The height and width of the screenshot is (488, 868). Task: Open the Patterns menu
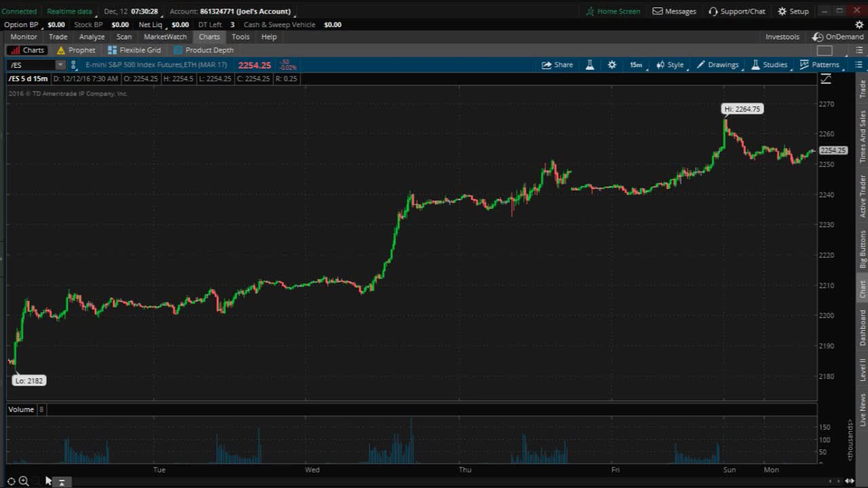coord(819,65)
